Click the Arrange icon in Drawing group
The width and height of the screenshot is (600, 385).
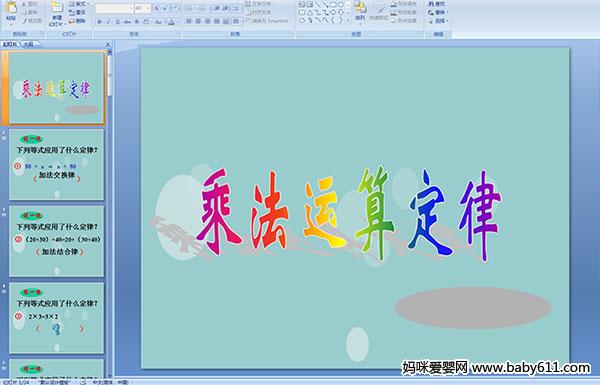pyautogui.click(x=360, y=11)
